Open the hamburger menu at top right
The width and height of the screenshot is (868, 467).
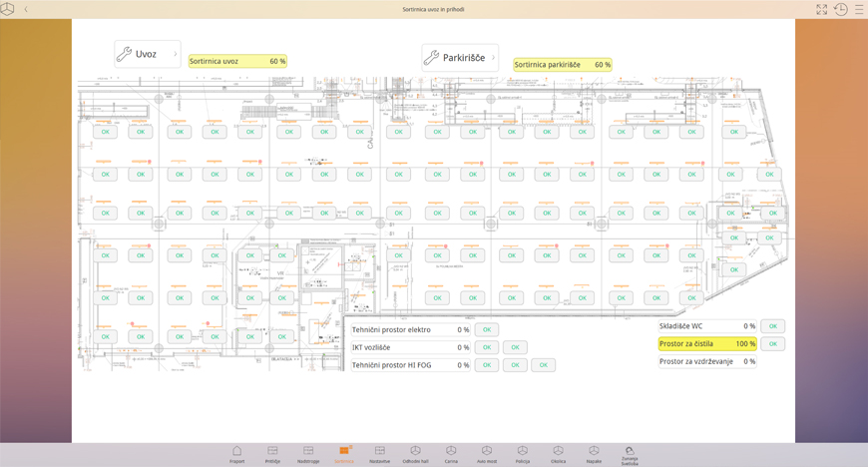click(x=859, y=9)
